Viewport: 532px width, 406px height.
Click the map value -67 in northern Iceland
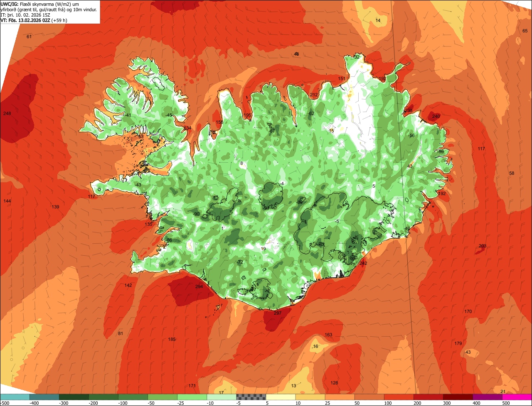pyautogui.click(x=272, y=131)
